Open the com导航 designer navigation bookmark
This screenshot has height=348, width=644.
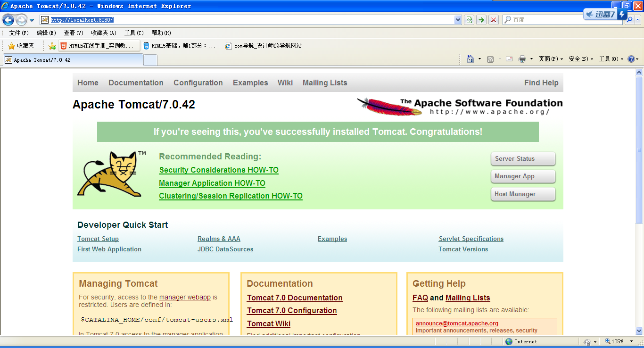(263, 46)
